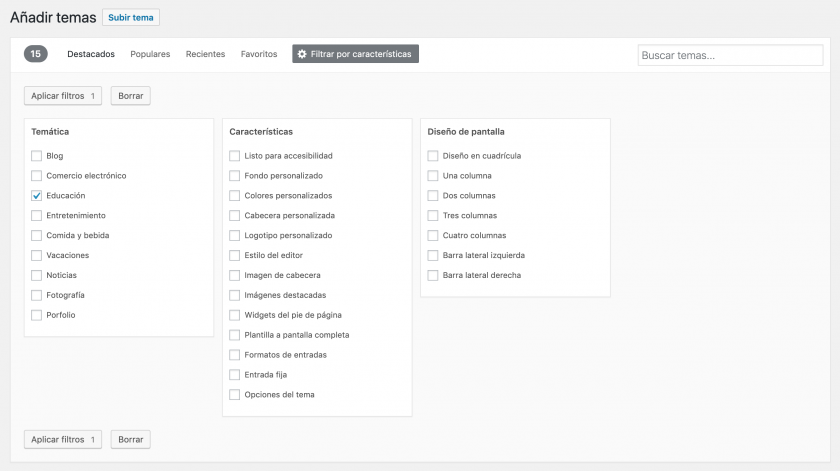This screenshot has height=471, width=840.
Task: Click the 15 themes count badge
Action: [x=36, y=54]
